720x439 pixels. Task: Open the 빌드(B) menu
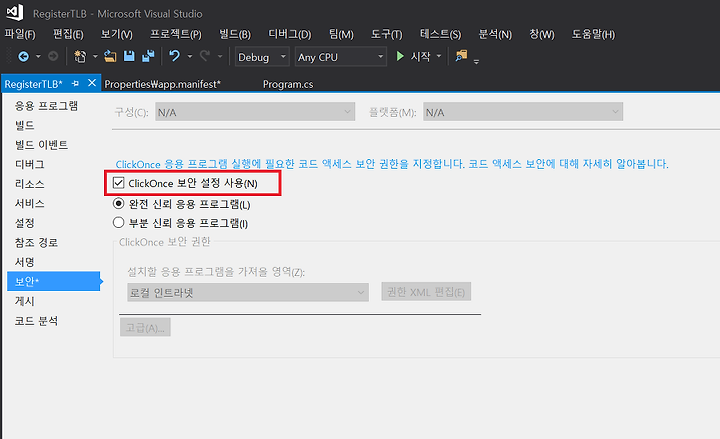235,34
